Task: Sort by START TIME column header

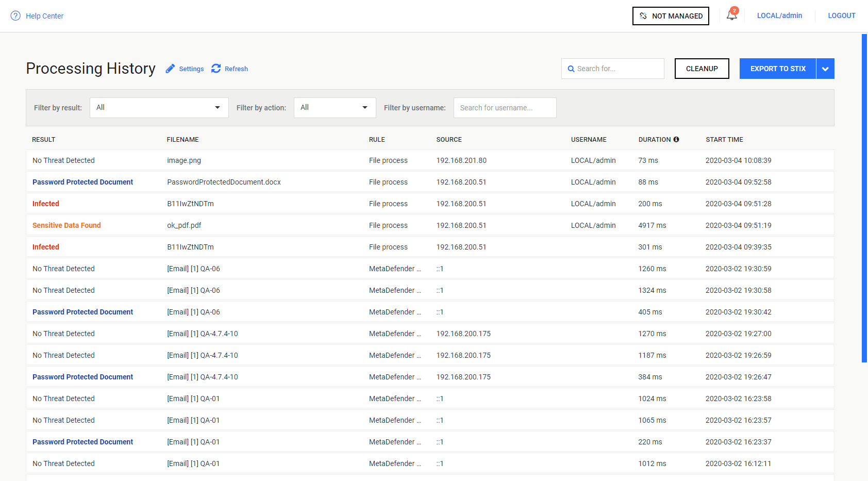Action: click(x=724, y=140)
